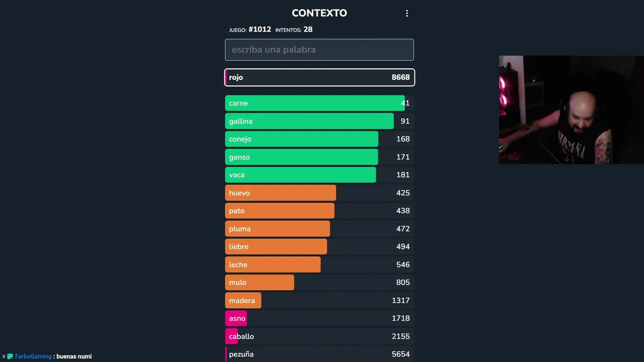The width and height of the screenshot is (644, 362).
Task: Click the FarkoGaming username in chat
Action: pyautogui.click(x=33, y=356)
